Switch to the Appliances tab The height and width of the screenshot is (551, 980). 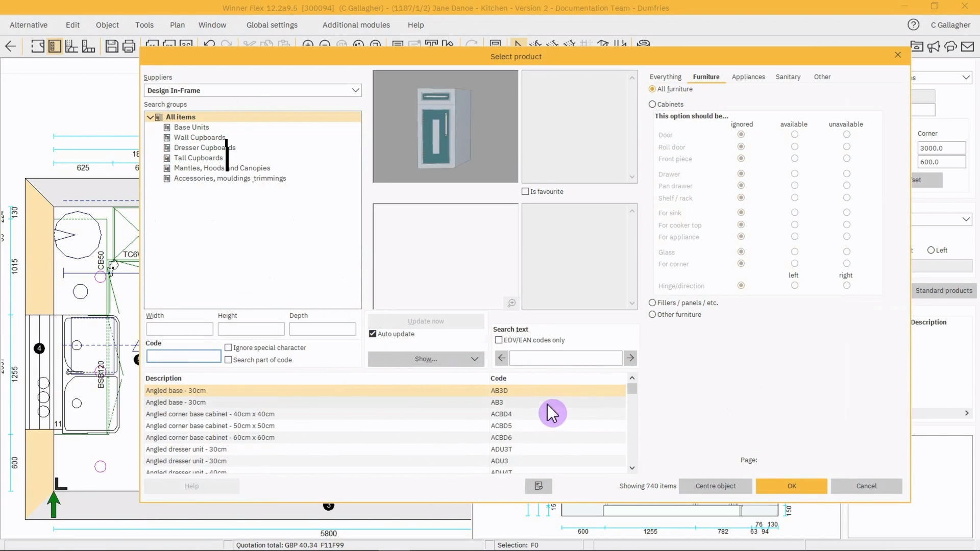coord(748,77)
